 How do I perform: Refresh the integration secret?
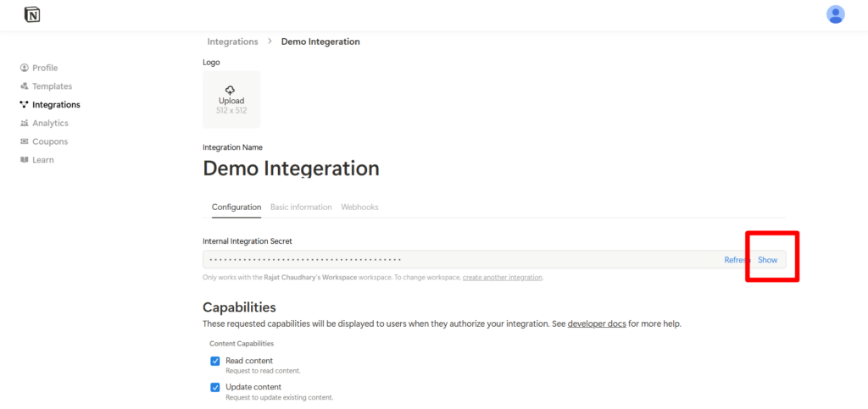coord(736,260)
